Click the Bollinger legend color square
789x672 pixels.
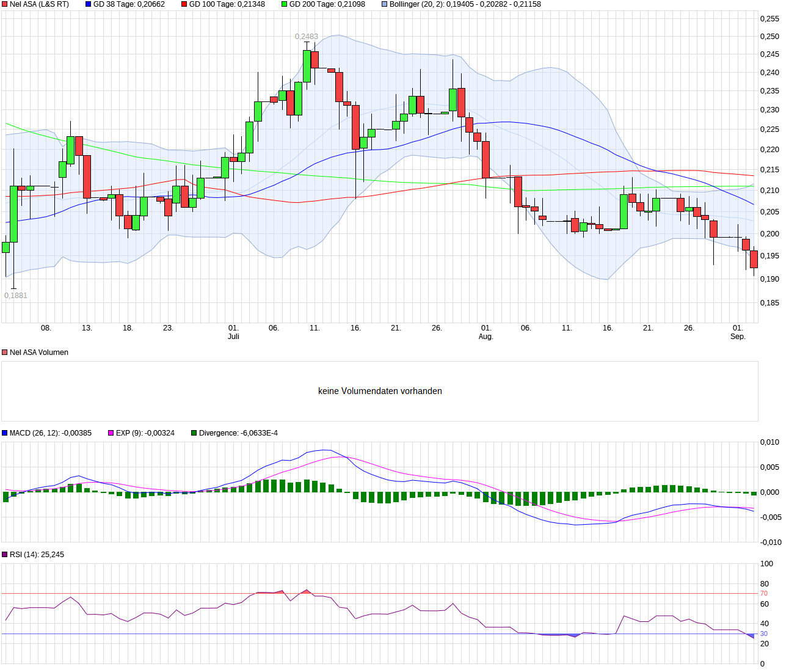(x=384, y=4)
